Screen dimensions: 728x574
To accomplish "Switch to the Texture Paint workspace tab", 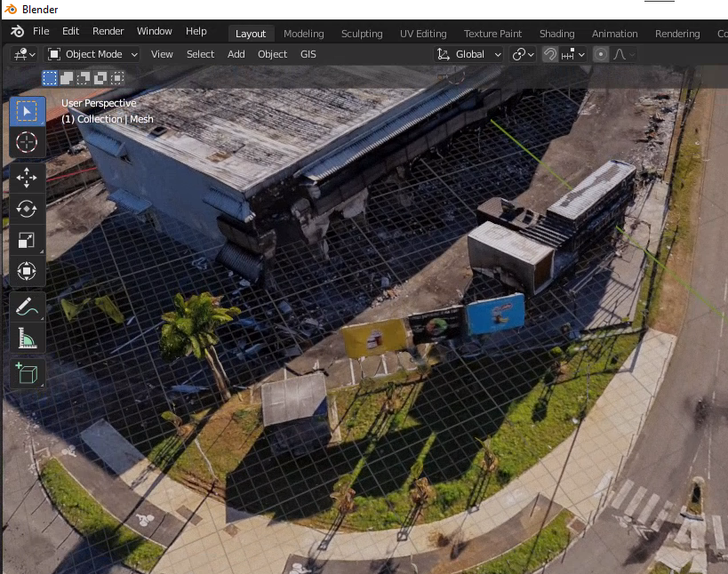I will pyautogui.click(x=493, y=34).
